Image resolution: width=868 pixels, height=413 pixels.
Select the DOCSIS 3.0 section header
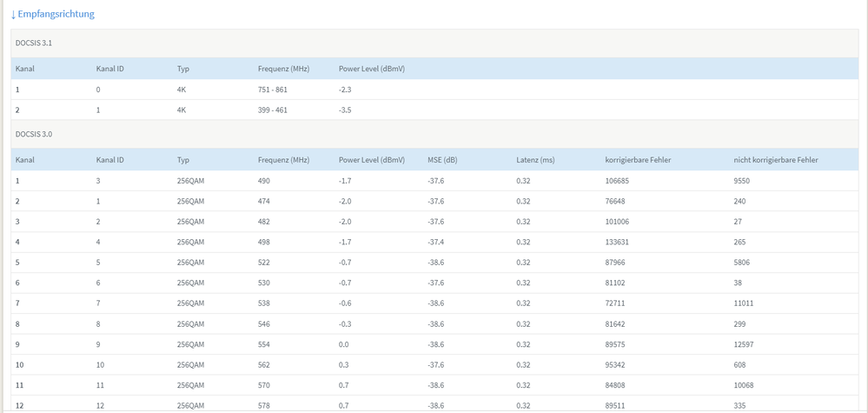(x=33, y=135)
